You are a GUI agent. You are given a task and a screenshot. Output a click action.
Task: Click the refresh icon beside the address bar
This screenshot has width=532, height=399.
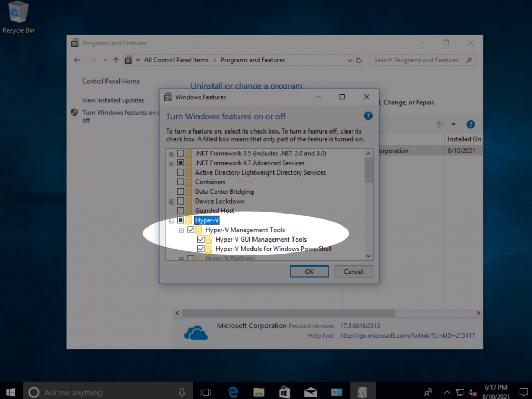[x=358, y=60]
